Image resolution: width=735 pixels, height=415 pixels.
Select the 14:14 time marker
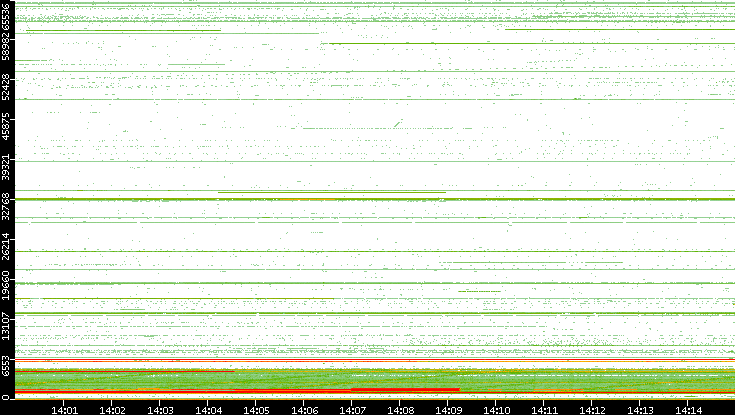pos(688,409)
